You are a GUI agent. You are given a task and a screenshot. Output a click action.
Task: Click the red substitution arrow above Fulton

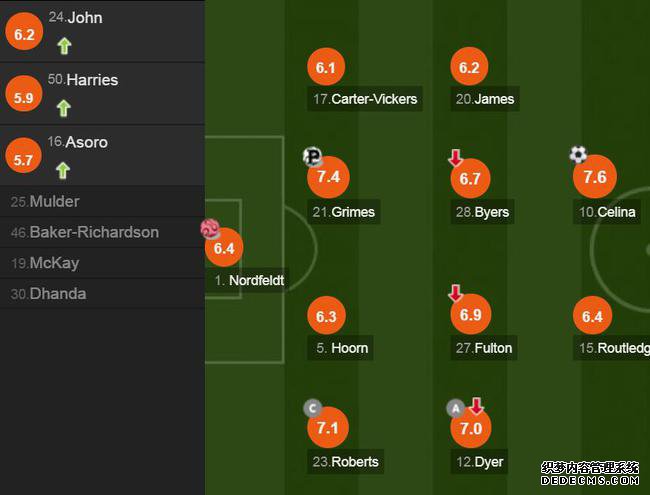(x=456, y=293)
